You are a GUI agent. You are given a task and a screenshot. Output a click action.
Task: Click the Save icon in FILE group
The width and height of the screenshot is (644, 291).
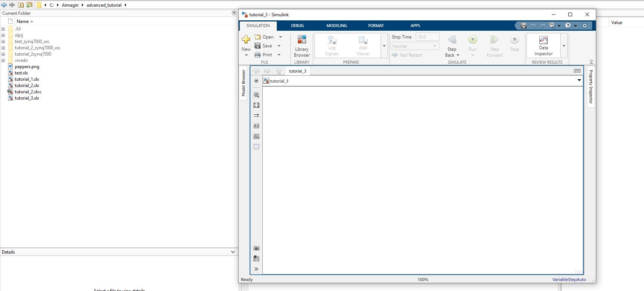coord(258,46)
